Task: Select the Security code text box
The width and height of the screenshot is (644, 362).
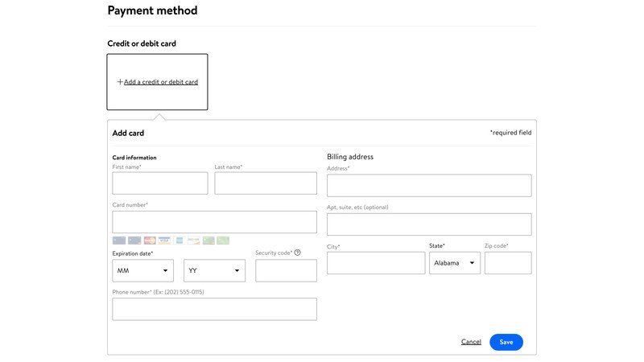Action: click(x=286, y=270)
